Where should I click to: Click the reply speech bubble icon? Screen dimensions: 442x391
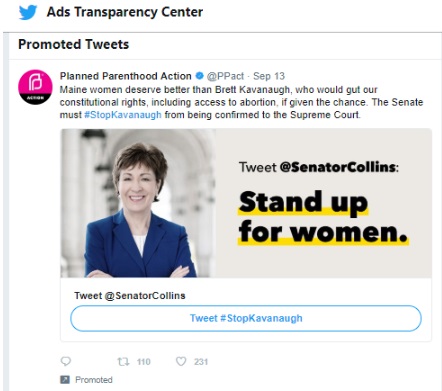66,361
